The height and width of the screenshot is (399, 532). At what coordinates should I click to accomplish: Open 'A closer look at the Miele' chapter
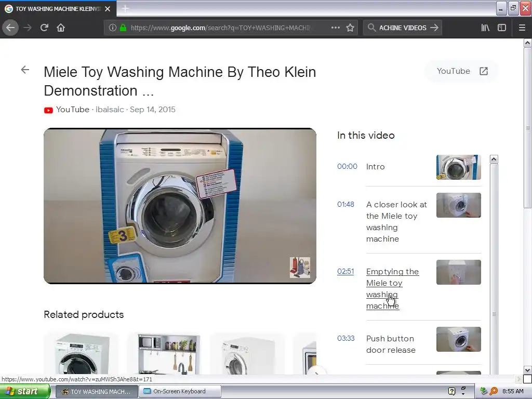pos(396,221)
